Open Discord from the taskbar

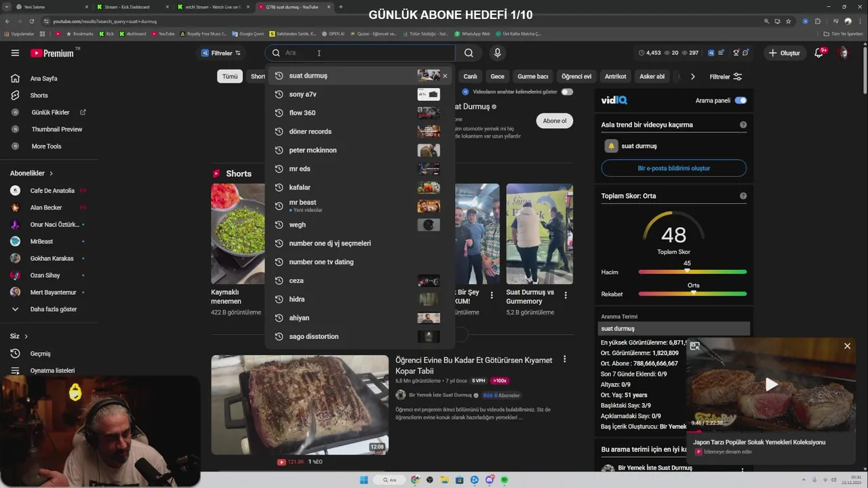pyautogui.click(x=490, y=480)
